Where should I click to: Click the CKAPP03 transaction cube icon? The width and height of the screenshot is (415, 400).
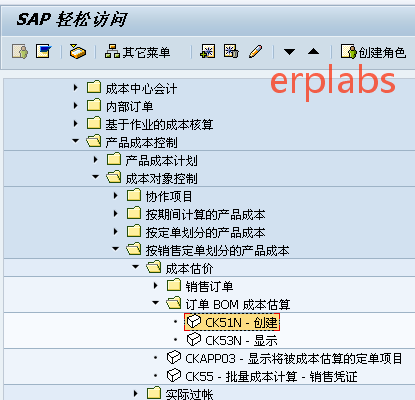[x=174, y=358]
